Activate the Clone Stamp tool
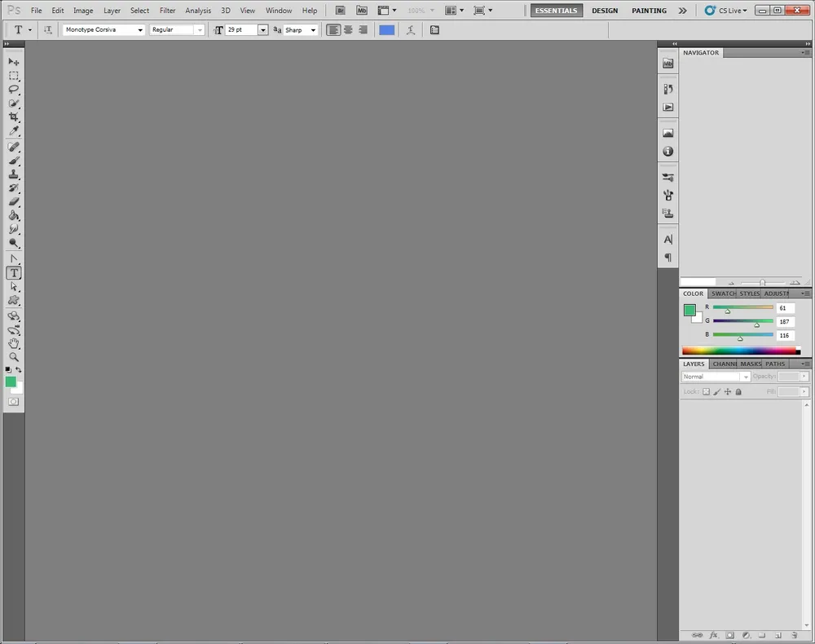Screen dimensions: 815x644 [14, 174]
